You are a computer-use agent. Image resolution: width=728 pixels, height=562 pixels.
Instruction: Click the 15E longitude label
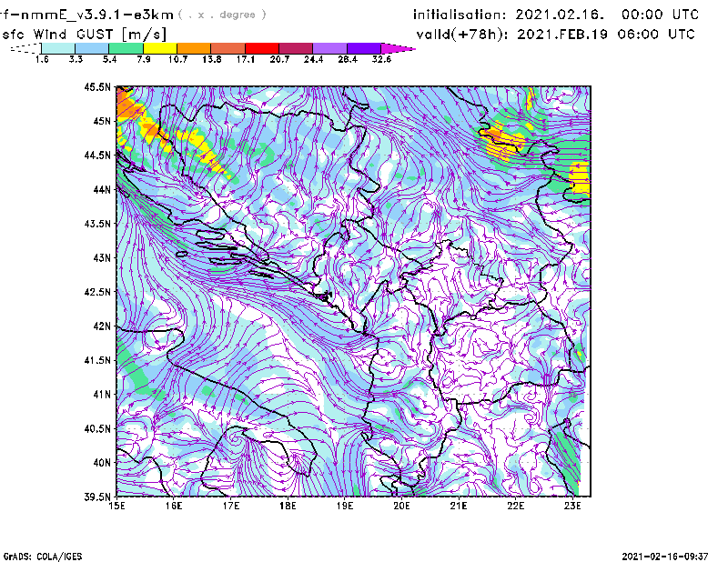tap(116, 506)
